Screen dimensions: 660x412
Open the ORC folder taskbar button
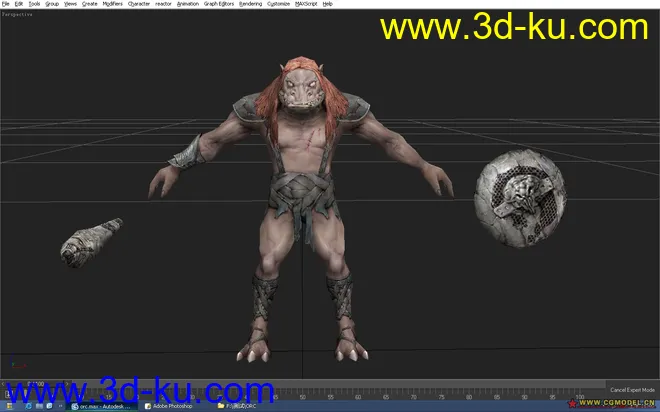tap(237, 407)
